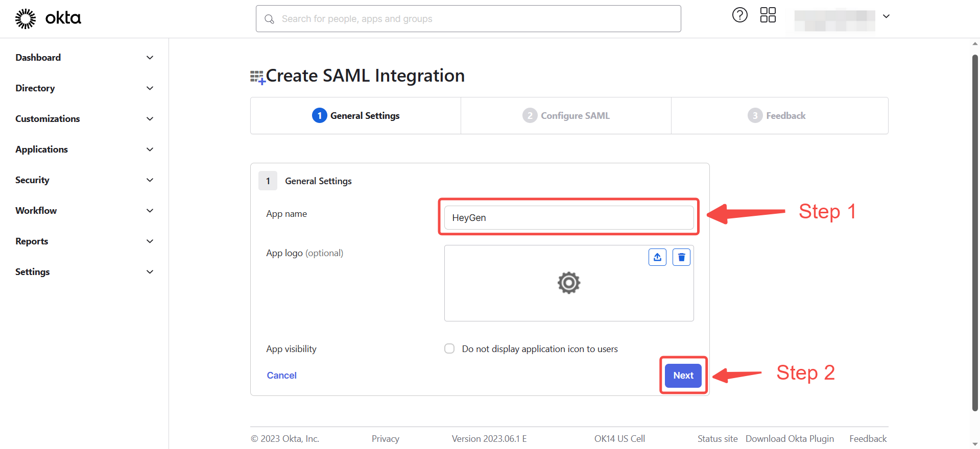The height and width of the screenshot is (449, 980).
Task: Focus the people, apps and groups search box
Action: pos(468,19)
